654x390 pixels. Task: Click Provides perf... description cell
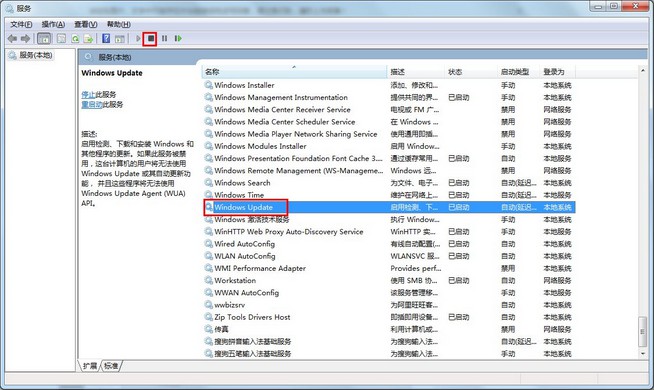point(415,268)
